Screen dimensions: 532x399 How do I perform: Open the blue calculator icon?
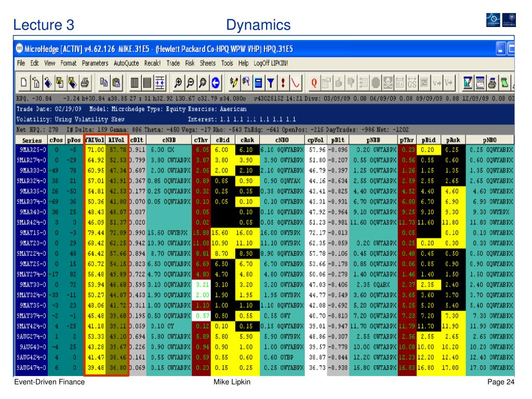(x=258, y=83)
